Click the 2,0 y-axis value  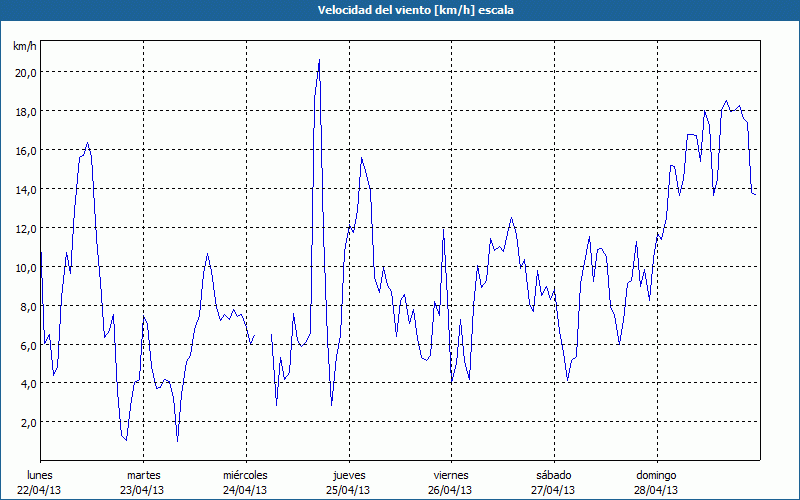[x=27, y=423]
